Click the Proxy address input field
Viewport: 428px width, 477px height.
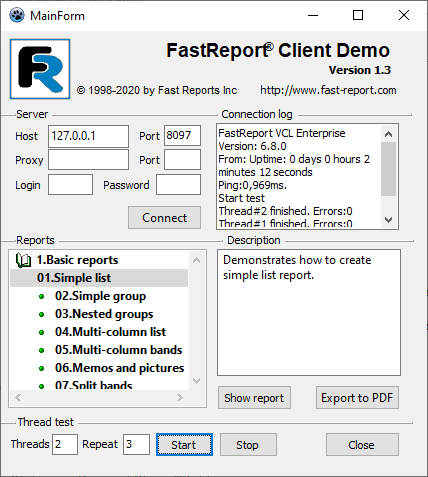pyautogui.click(x=88, y=160)
